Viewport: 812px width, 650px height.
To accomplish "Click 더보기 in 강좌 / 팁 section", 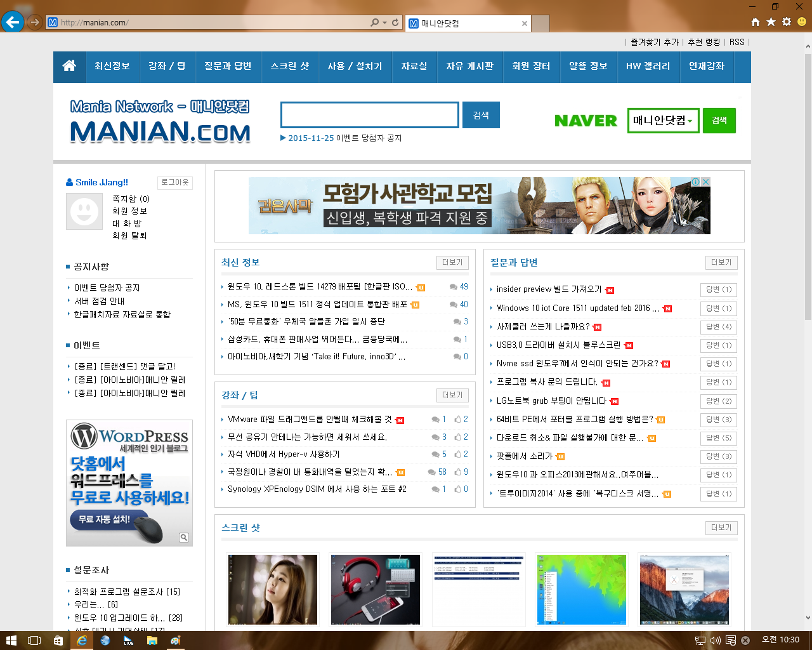I will 452,395.
